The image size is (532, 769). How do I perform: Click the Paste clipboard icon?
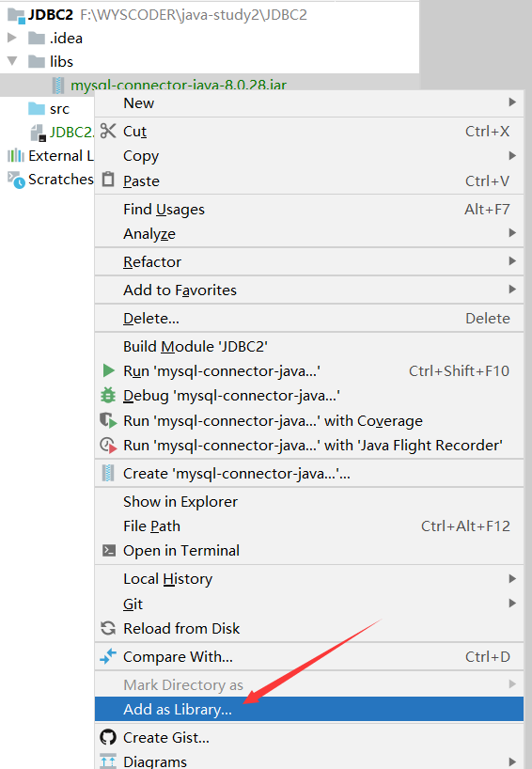[108, 180]
